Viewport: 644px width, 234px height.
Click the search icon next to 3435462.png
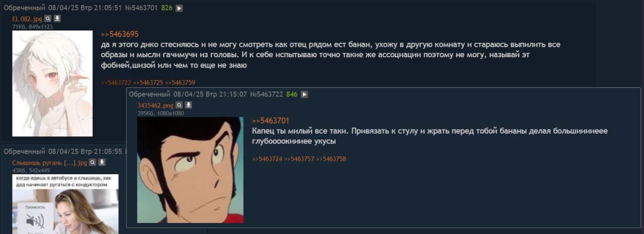(x=179, y=105)
